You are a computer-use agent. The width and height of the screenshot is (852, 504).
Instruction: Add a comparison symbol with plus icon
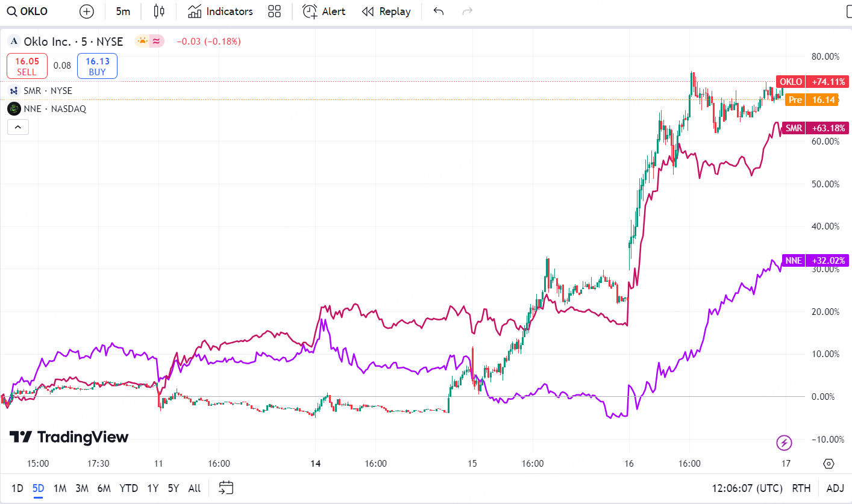coord(87,11)
